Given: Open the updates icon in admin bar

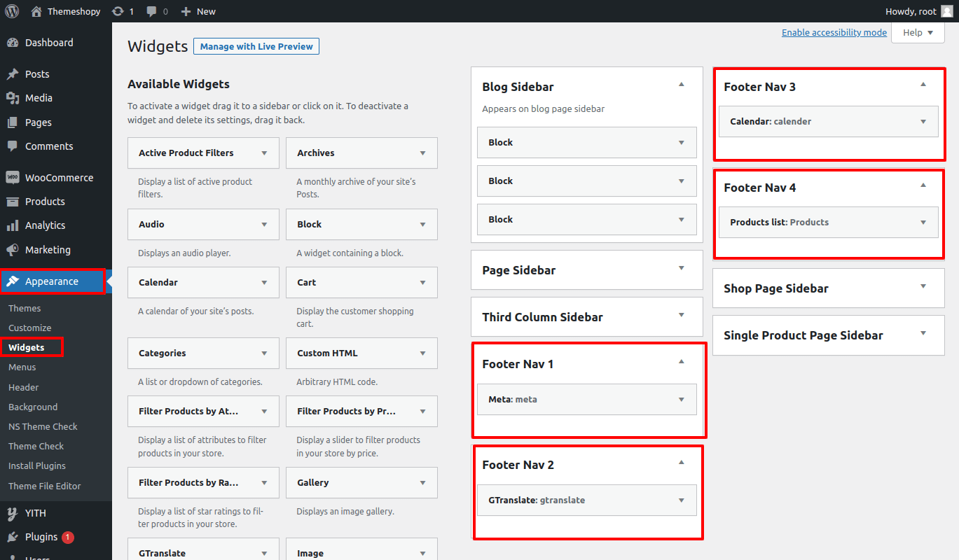Looking at the screenshot, I should (x=118, y=11).
